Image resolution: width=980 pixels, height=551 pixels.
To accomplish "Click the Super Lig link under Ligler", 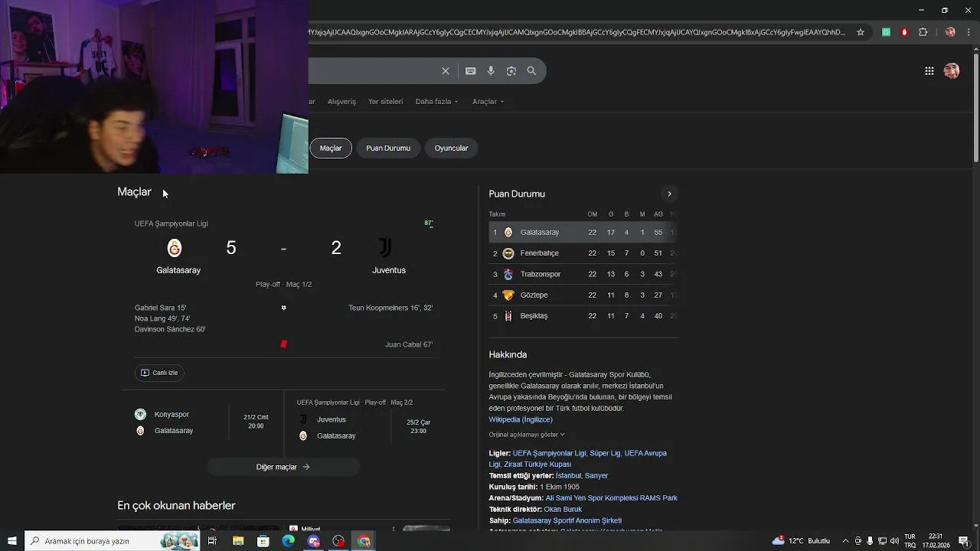I will coord(604,453).
